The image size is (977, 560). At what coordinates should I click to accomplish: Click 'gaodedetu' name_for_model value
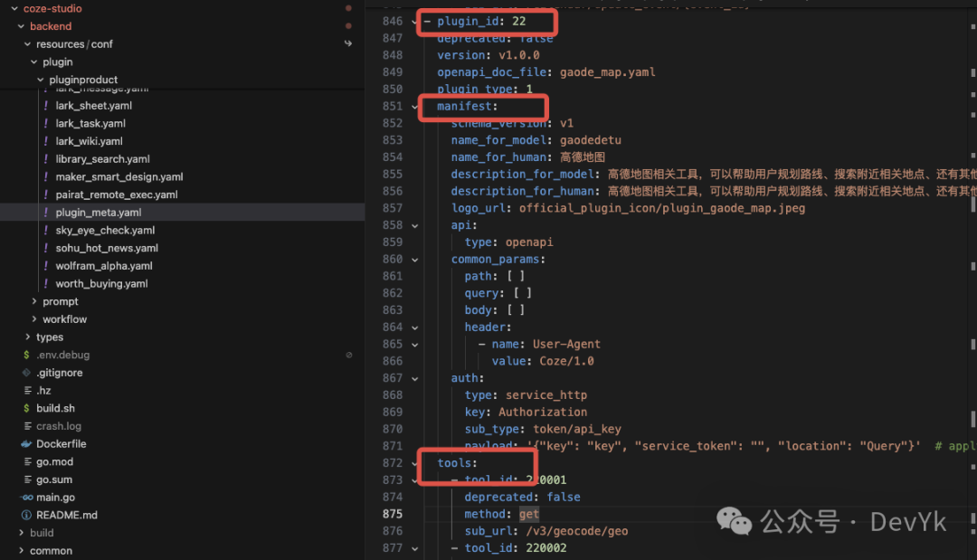pyautogui.click(x=590, y=140)
